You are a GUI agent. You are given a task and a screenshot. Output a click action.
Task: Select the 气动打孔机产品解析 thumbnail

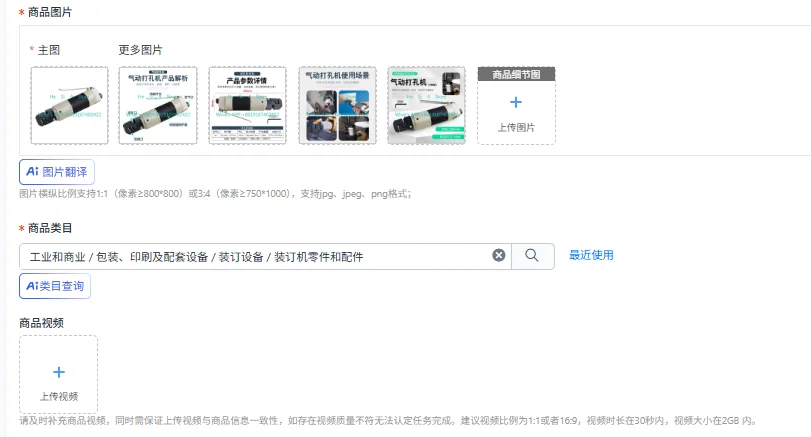158,106
